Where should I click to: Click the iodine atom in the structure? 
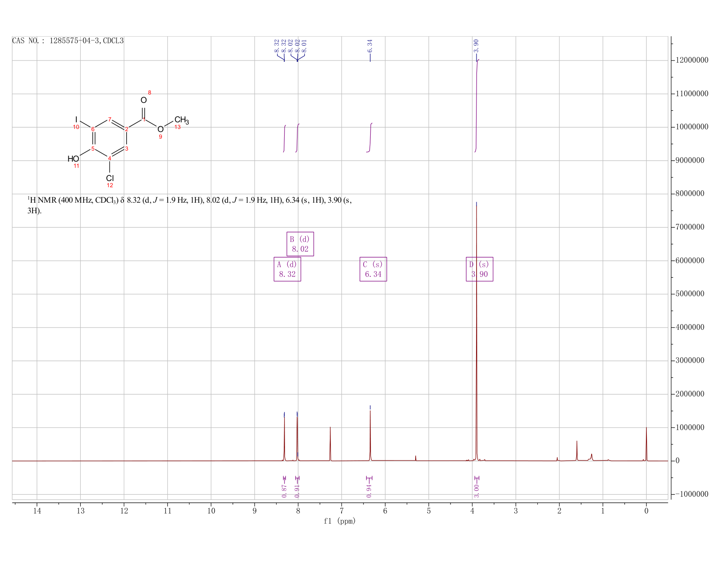tap(76, 119)
